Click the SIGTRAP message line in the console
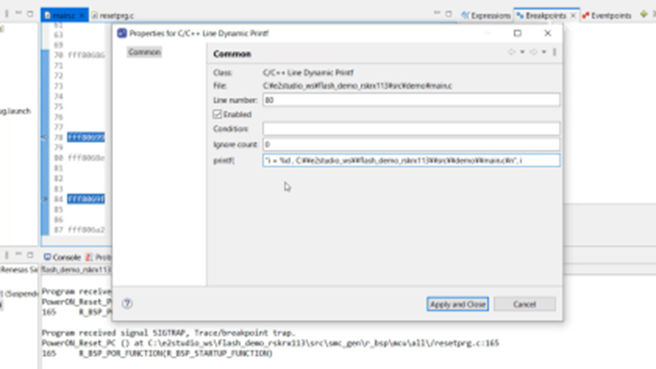Screen dimensions: 656x369 coord(168,333)
